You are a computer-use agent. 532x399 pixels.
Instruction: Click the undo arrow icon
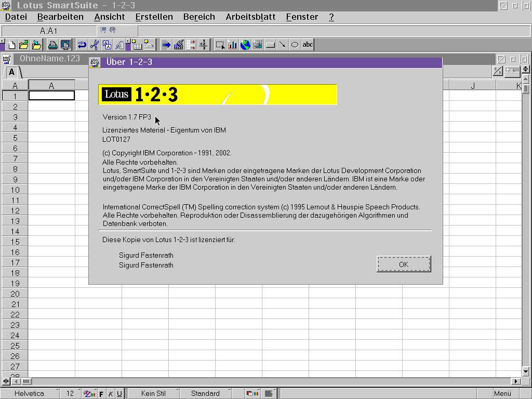82,45
